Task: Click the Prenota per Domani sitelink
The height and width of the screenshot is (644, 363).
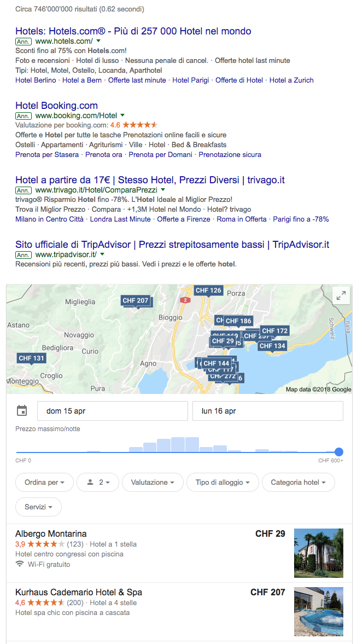Action: coord(160,155)
